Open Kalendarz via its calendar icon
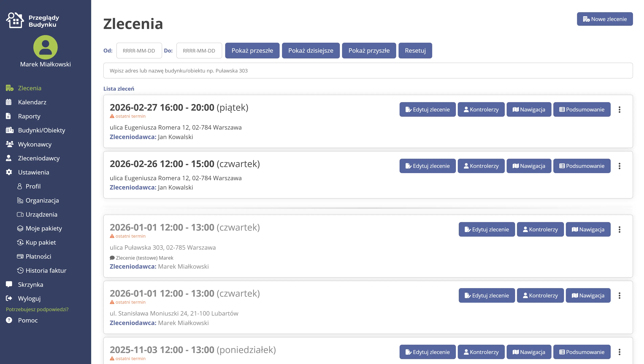Image resolution: width=644 pixels, height=364 pixels. [x=9, y=102]
